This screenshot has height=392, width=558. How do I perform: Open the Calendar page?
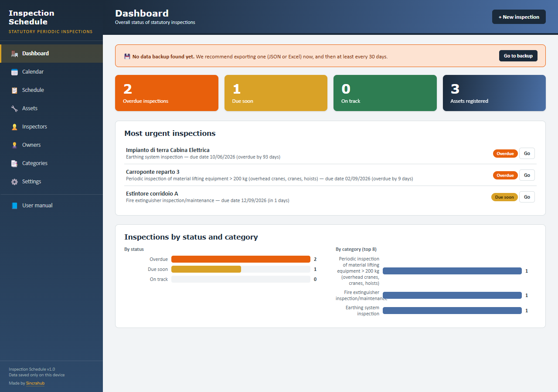[x=51, y=72]
